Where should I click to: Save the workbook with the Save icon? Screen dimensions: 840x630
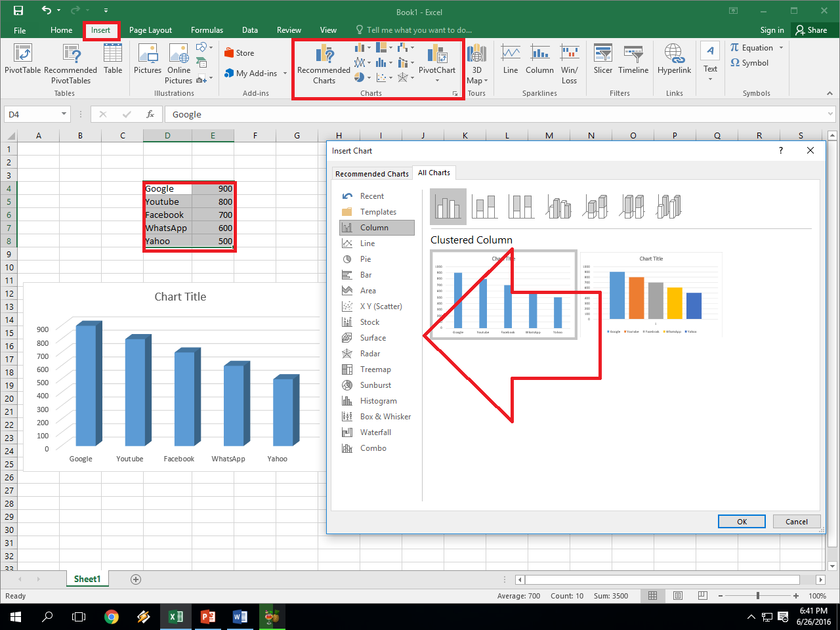[x=18, y=10]
